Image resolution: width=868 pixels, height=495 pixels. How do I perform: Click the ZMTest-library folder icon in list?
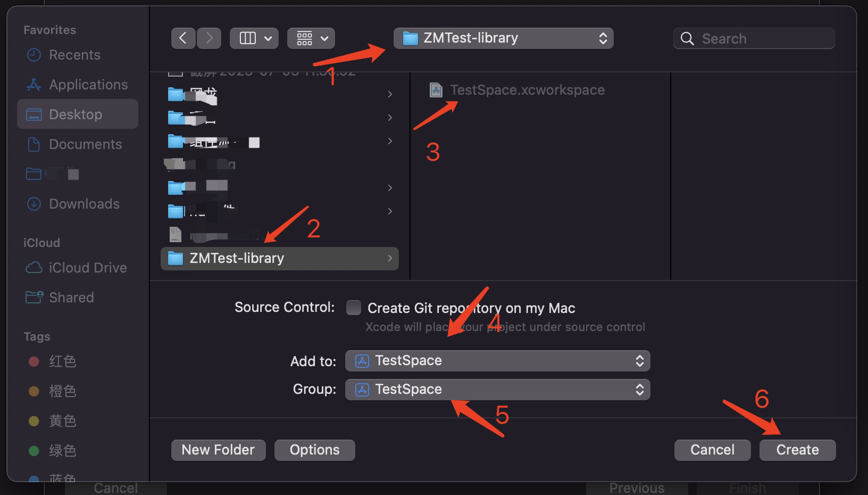point(176,258)
